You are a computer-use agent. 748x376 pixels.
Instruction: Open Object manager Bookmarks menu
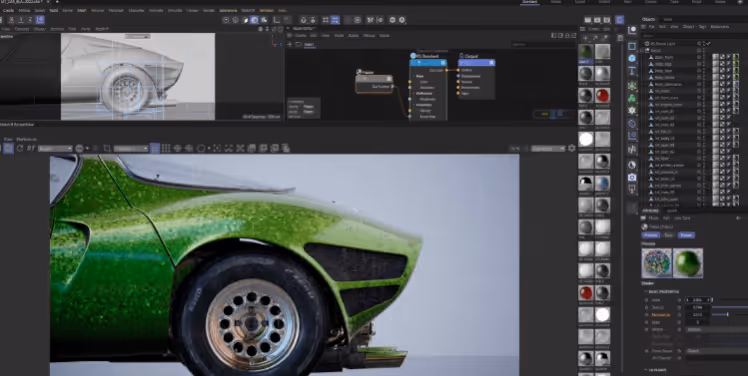coord(720,27)
